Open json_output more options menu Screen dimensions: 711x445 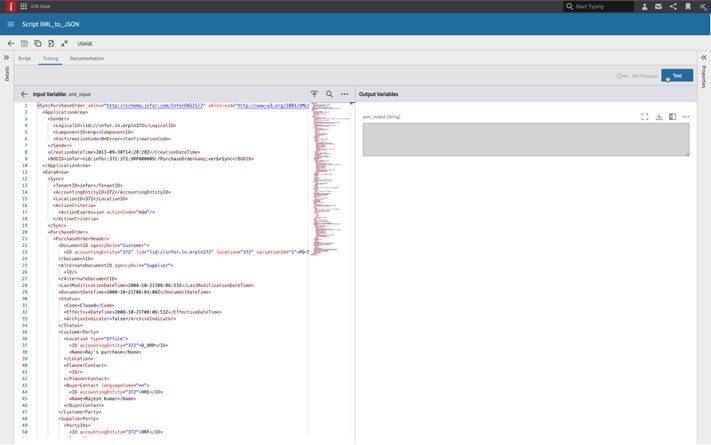pyautogui.click(x=686, y=117)
